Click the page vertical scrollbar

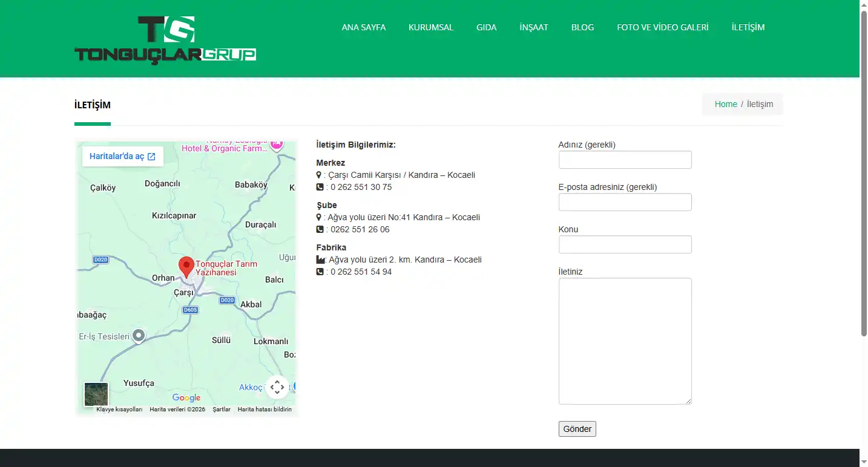pyautogui.click(x=864, y=172)
